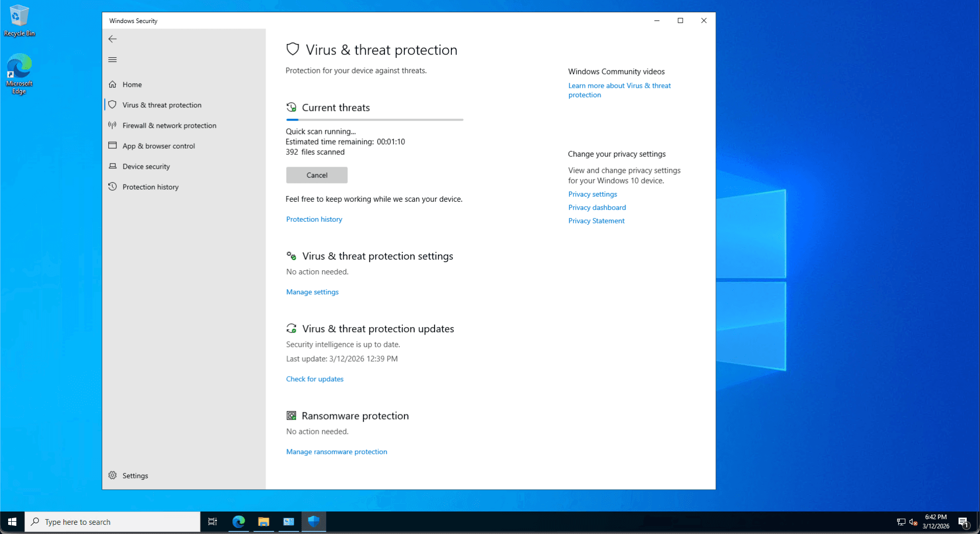The width and height of the screenshot is (980, 534).
Task: Maximize the Windows Security window
Action: pyautogui.click(x=680, y=20)
